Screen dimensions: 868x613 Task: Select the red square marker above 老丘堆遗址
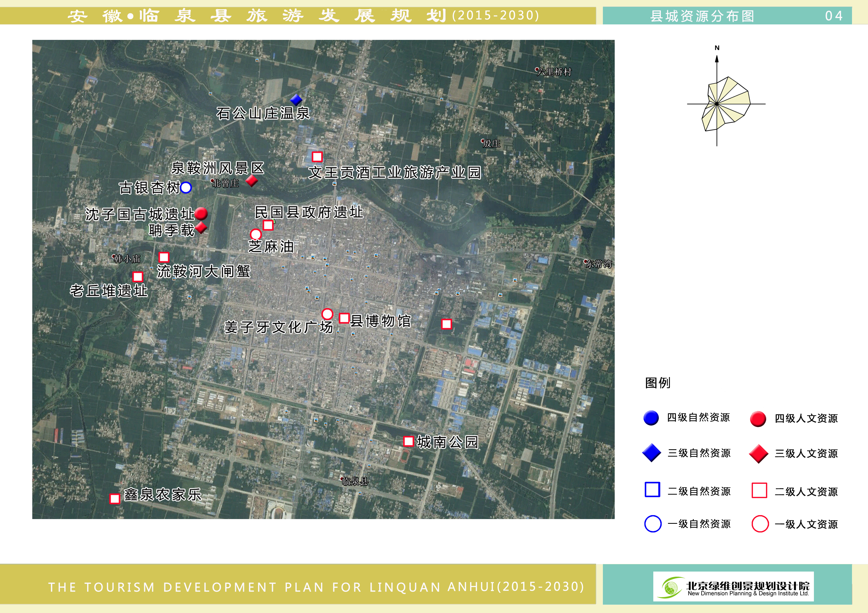[138, 277]
